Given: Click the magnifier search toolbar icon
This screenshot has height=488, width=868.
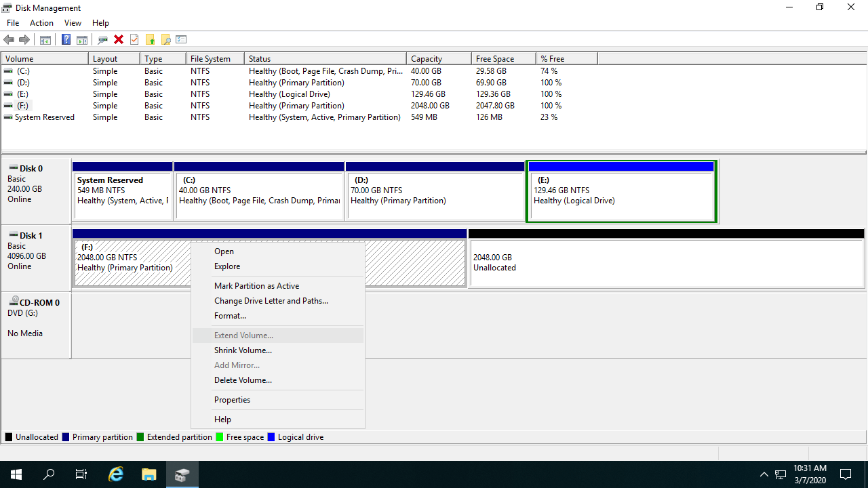Looking at the screenshot, I should [x=165, y=40].
